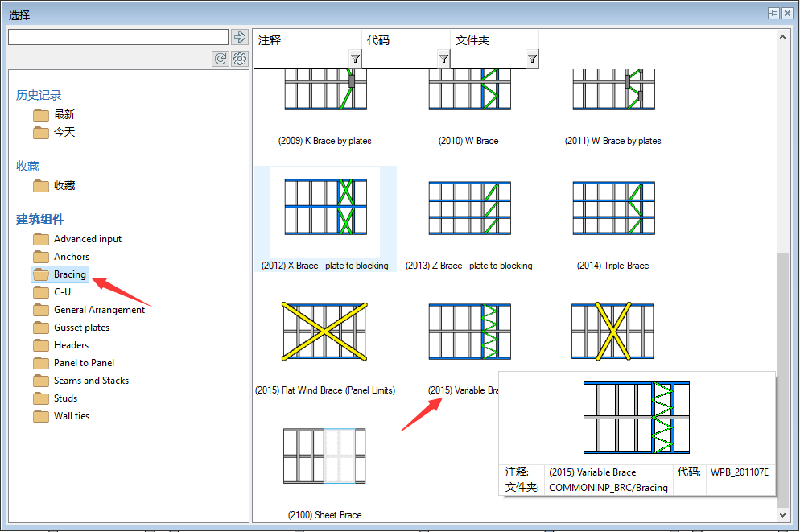This screenshot has width=800, height=532.
Task: Click the vertical scrollbar thumb
Action: 782,380
